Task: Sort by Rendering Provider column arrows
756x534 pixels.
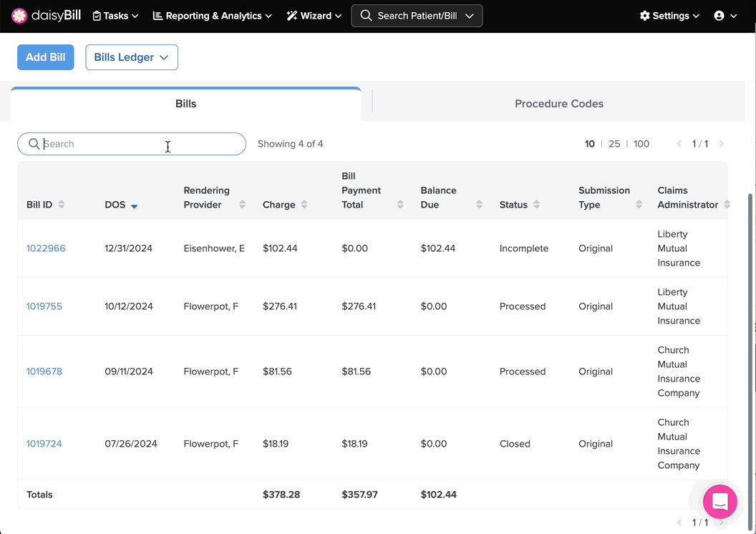Action: (x=242, y=205)
